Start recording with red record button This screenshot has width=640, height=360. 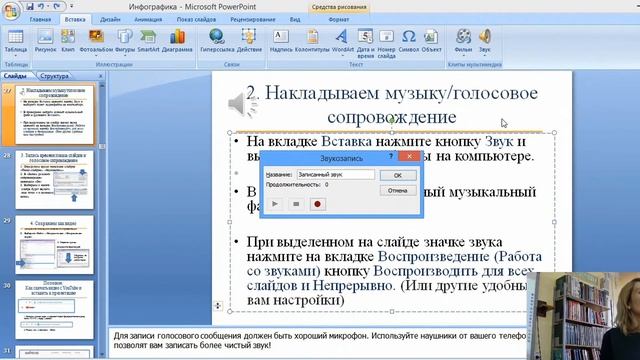click(x=318, y=204)
